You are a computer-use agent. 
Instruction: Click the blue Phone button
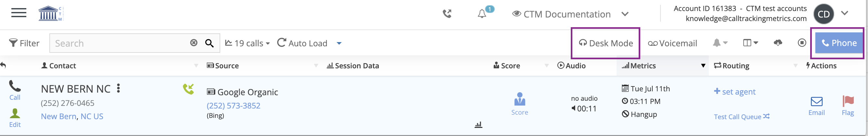[x=839, y=43]
